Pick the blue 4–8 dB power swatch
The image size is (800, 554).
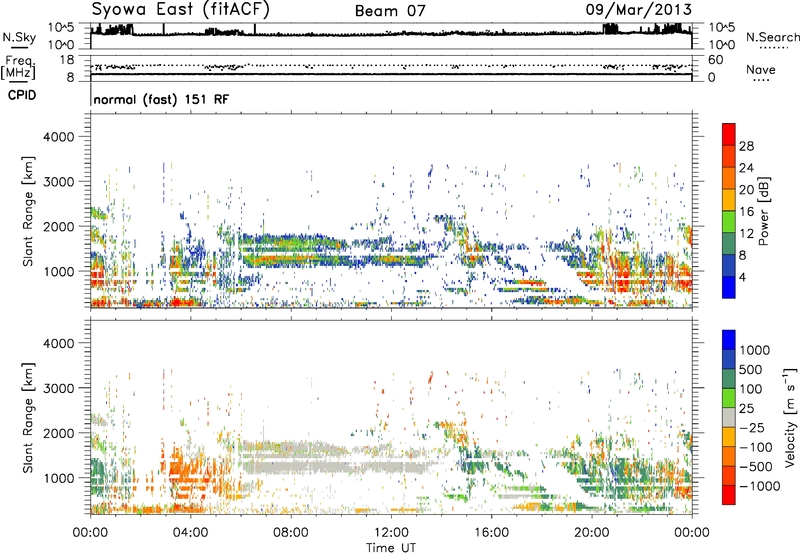[729, 266]
